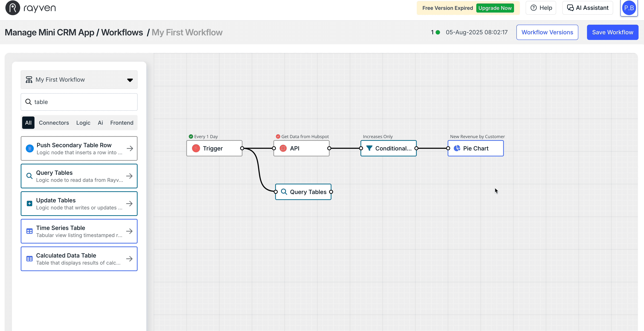
Task: Switch to the Frontend tab
Action: pos(122,123)
